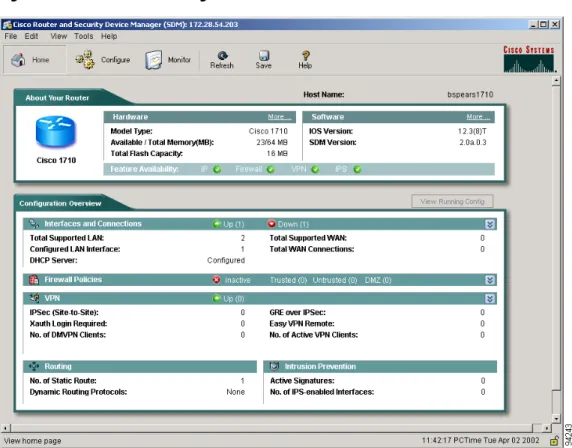Image resolution: width=572 pixels, height=448 pixels.
Task: Select the Intrusion Prevention shield icon
Action: pyautogui.click(x=274, y=366)
